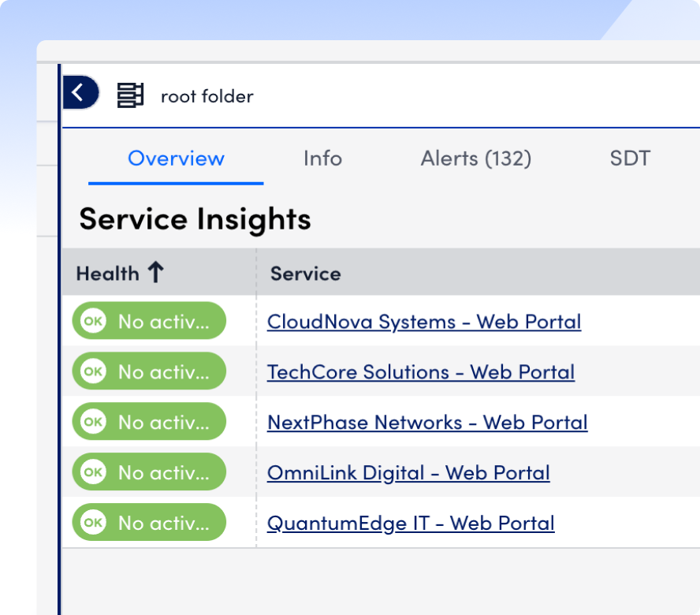
Task: Click the back chevron collapse button
Action: pyautogui.click(x=79, y=93)
